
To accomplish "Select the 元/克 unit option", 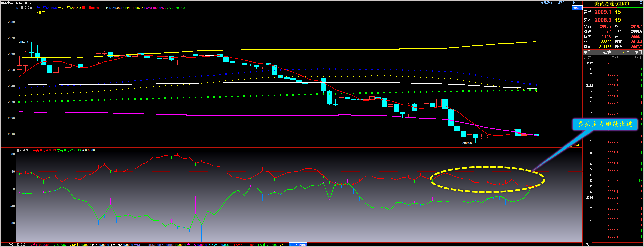I will pos(607,52).
